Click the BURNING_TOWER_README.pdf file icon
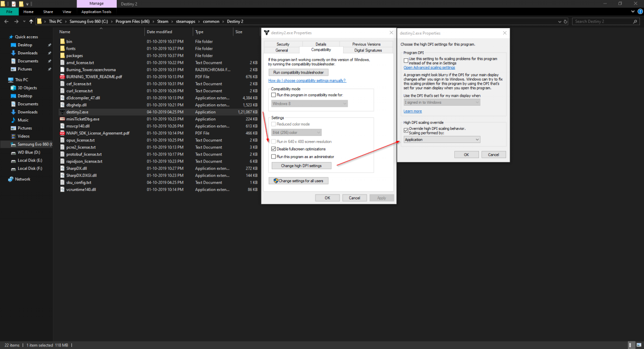The image size is (644, 349). pos(62,77)
